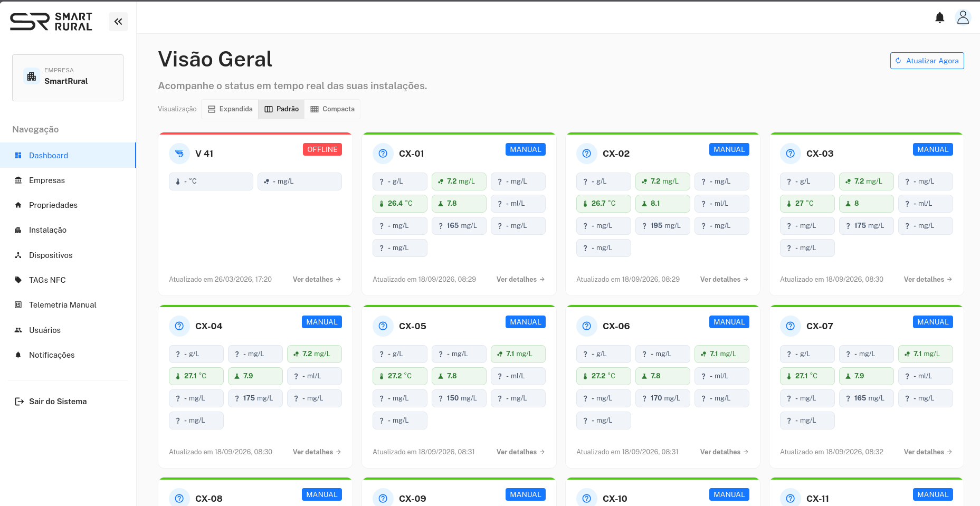Open Ver detalhes for CX-01
The width and height of the screenshot is (980, 506).
(x=521, y=279)
